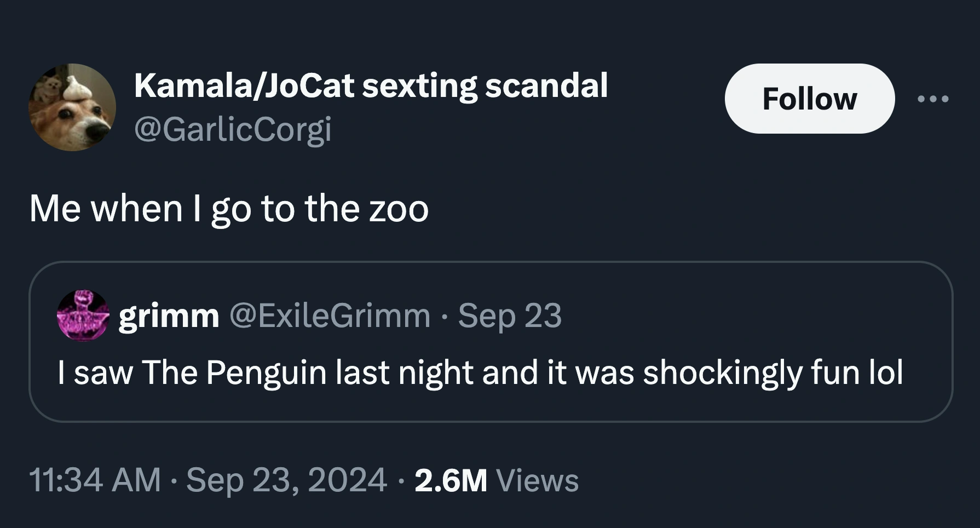Viewport: 980px width, 528px height.
Task: Click 'shockingly fun lol' in the quoted post
Action: [773, 373]
